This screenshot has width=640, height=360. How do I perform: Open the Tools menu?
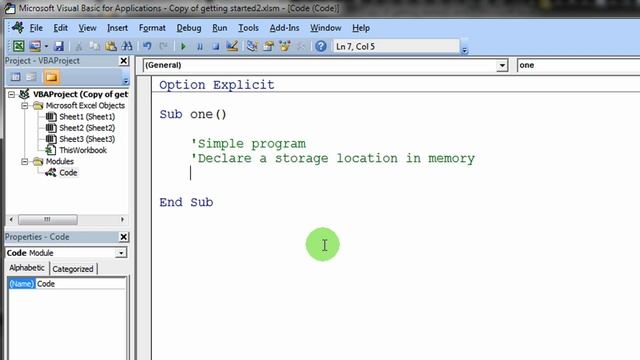(x=248, y=28)
